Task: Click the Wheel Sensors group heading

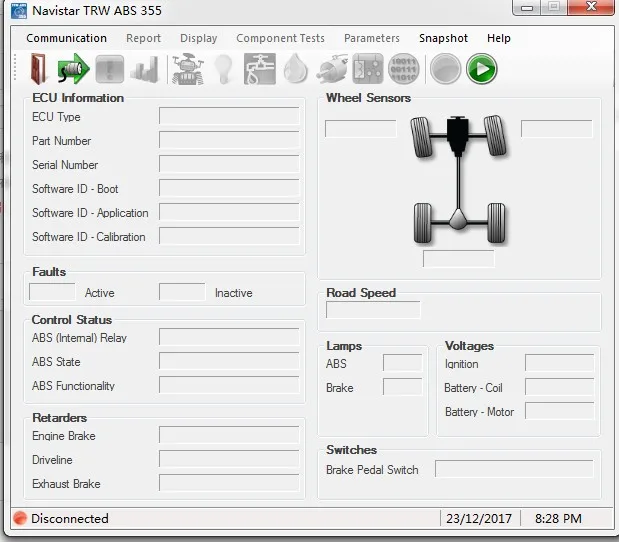Action: pos(368,98)
